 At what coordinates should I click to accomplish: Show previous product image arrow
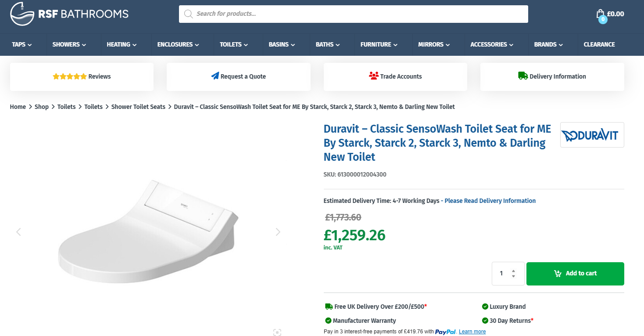(18, 232)
